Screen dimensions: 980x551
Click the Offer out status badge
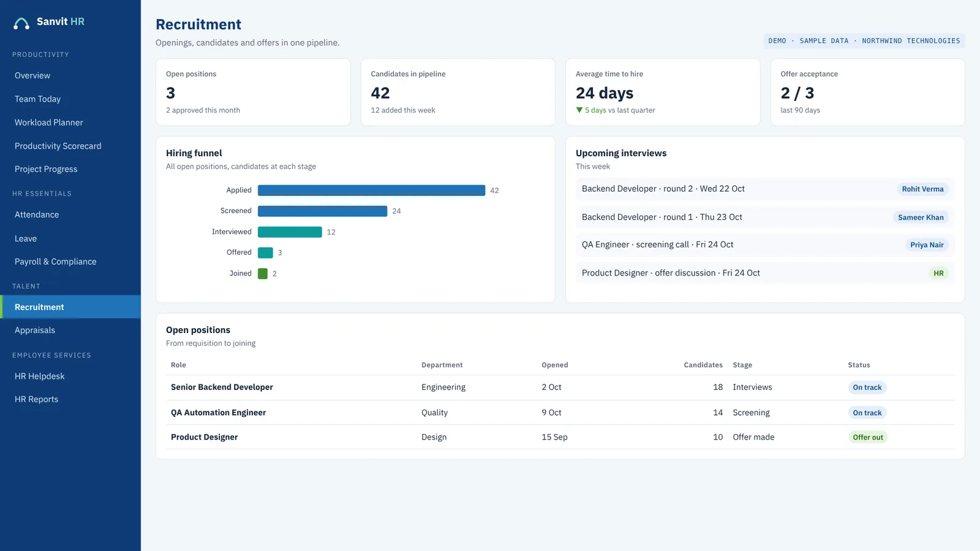click(868, 437)
